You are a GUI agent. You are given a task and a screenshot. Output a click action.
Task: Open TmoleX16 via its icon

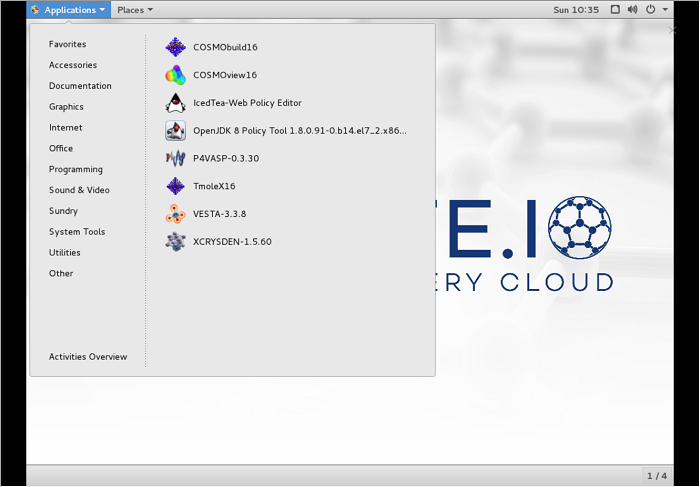click(x=175, y=186)
